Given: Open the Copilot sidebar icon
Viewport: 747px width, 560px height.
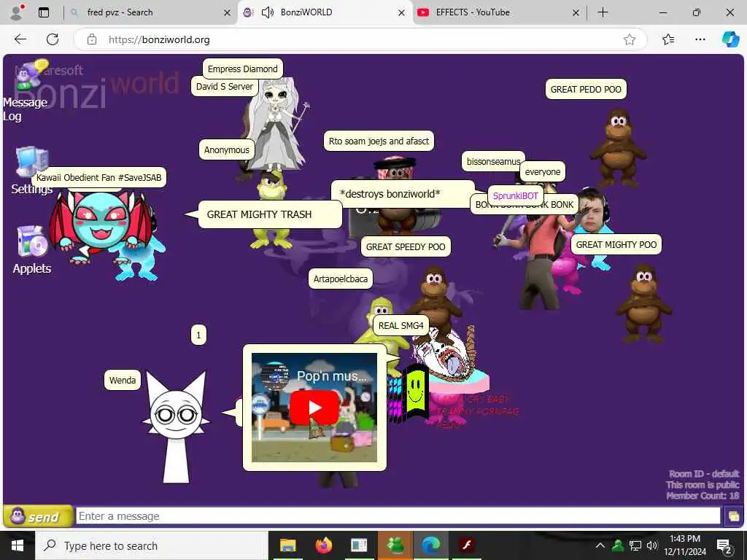Looking at the screenshot, I should (x=730, y=39).
